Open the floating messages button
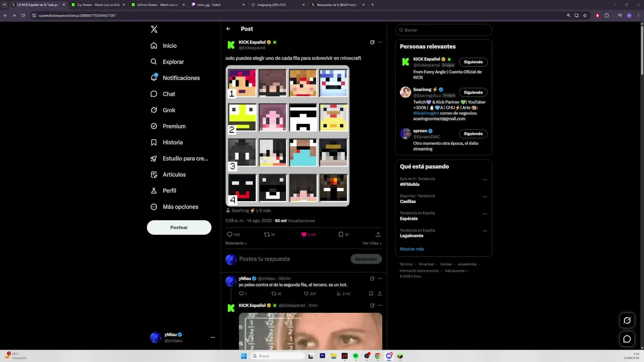This screenshot has width=644, height=362. [627, 339]
